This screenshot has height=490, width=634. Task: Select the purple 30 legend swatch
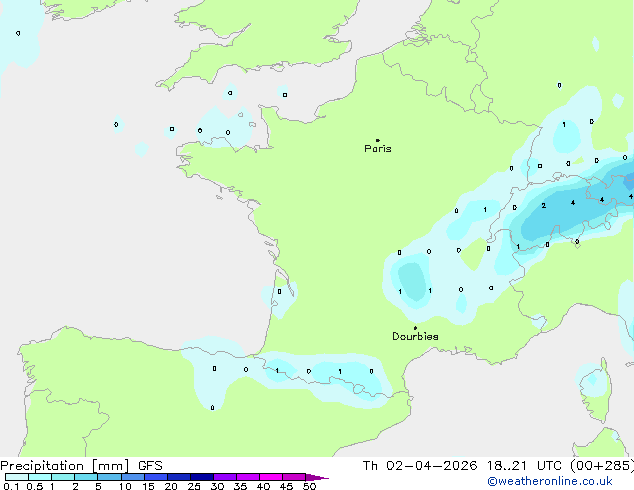coord(225,477)
